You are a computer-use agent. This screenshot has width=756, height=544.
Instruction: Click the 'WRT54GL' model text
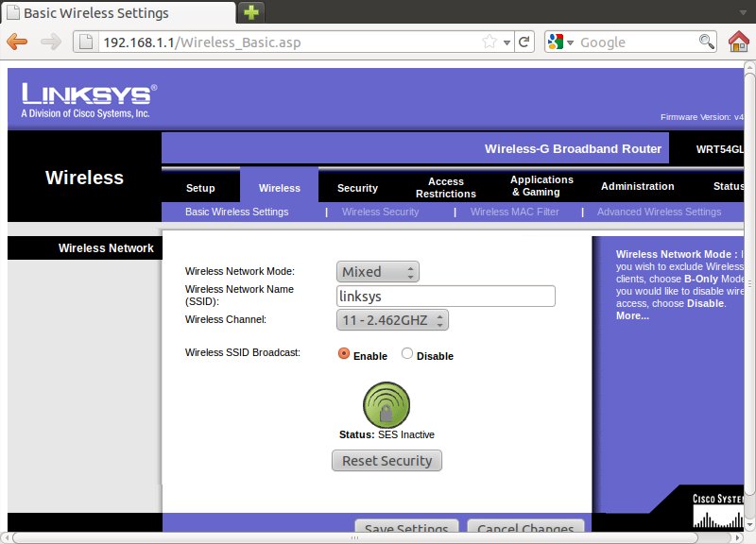coord(720,149)
